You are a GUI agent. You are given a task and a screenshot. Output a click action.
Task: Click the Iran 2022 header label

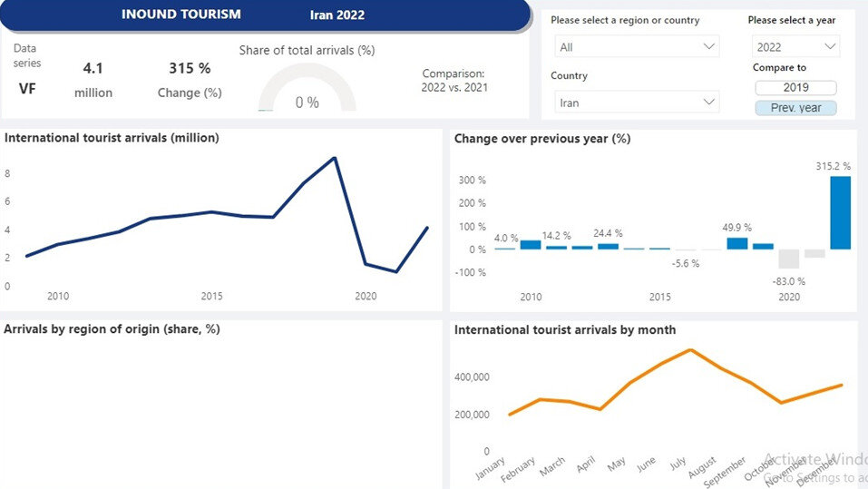(x=337, y=15)
